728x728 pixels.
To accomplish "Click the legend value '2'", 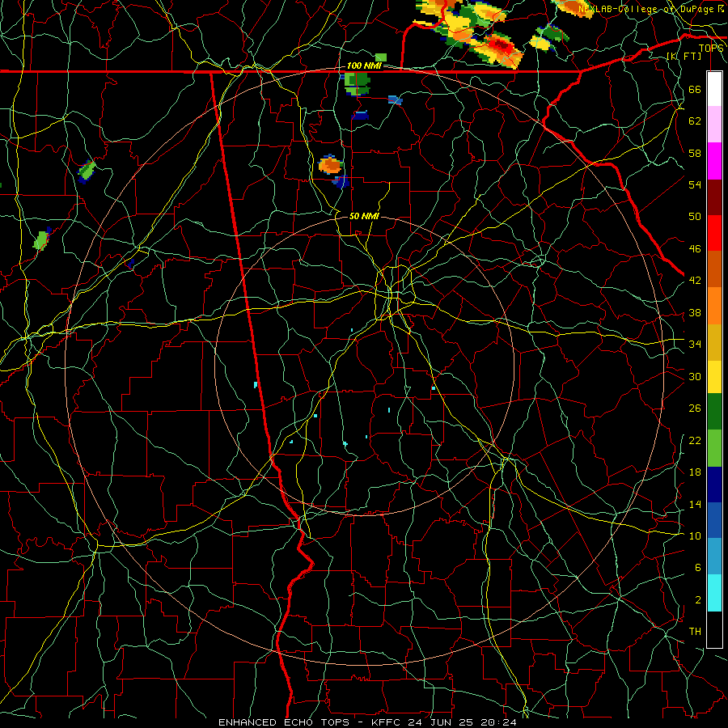I will coord(697,599).
